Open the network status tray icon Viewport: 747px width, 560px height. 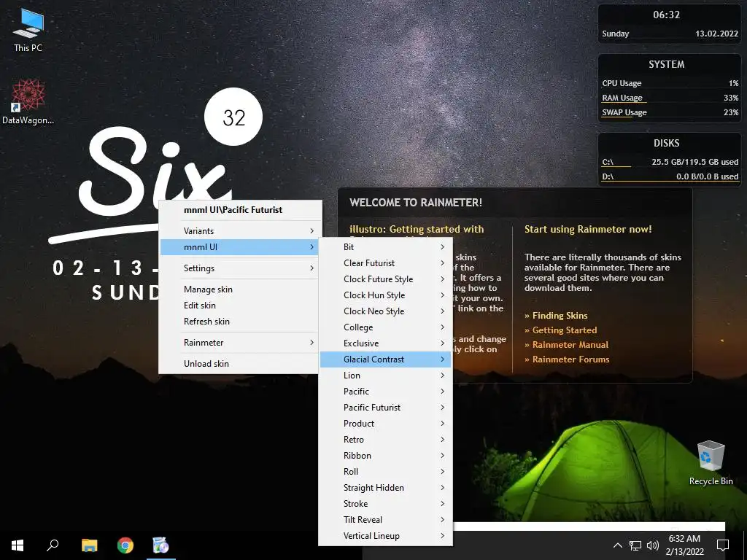(x=635, y=545)
